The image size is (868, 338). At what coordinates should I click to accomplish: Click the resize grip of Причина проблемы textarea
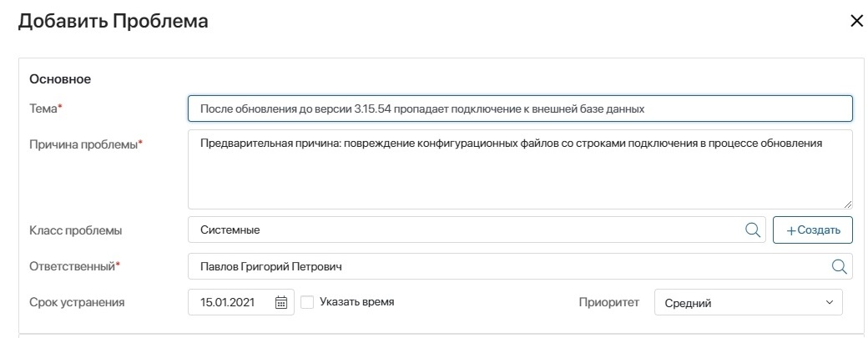click(x=848, y=204)
